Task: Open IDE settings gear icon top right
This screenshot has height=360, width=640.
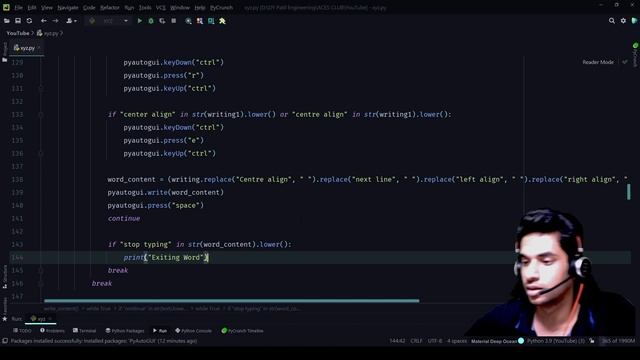Action: [623, 21]
